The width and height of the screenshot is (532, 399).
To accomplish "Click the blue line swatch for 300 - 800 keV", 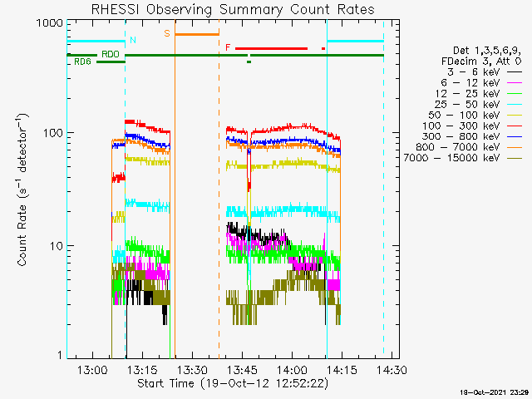I will coord(515,136).
